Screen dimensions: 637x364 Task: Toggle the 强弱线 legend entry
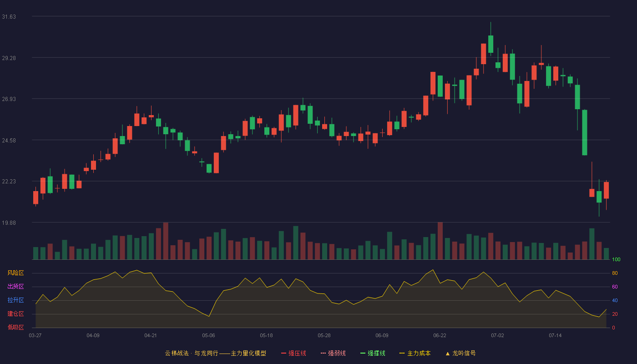333,353
